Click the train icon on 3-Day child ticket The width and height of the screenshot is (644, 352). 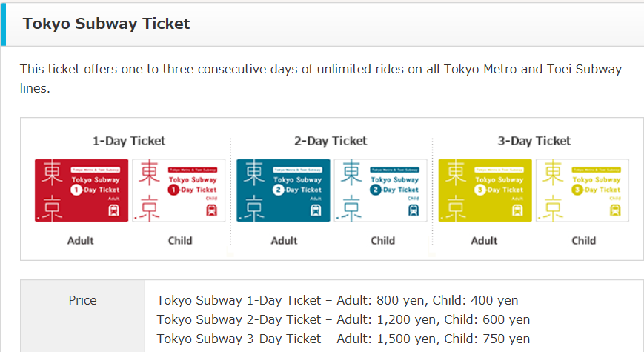click(x=615, y=210)
